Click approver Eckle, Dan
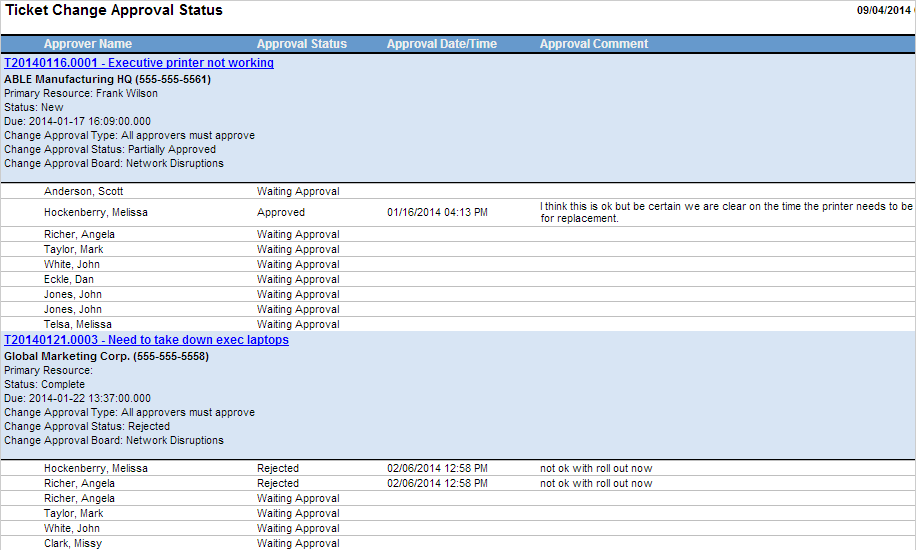916x550 pixels. [69, 279]
